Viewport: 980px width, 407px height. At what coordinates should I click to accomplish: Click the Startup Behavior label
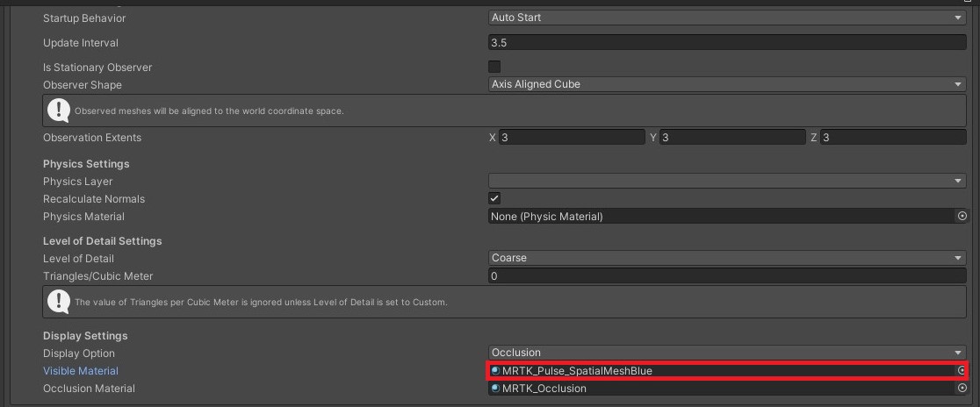(84, 18)
